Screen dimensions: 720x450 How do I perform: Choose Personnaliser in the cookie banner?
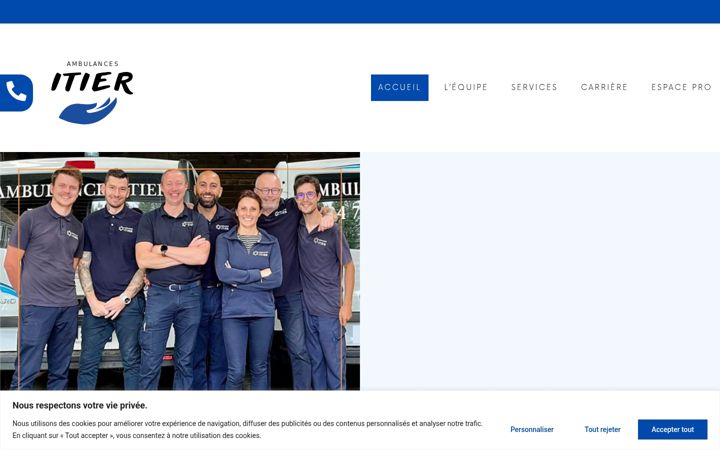(532, 429)
